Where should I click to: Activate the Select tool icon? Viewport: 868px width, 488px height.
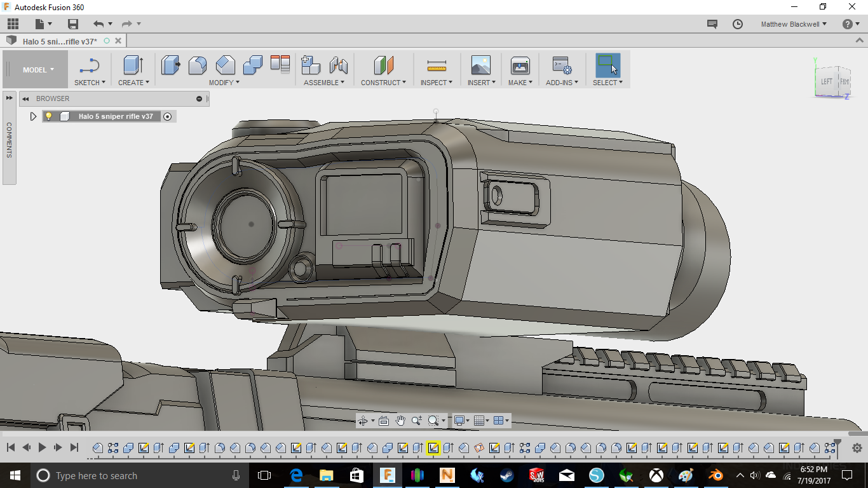coord(607,65)
